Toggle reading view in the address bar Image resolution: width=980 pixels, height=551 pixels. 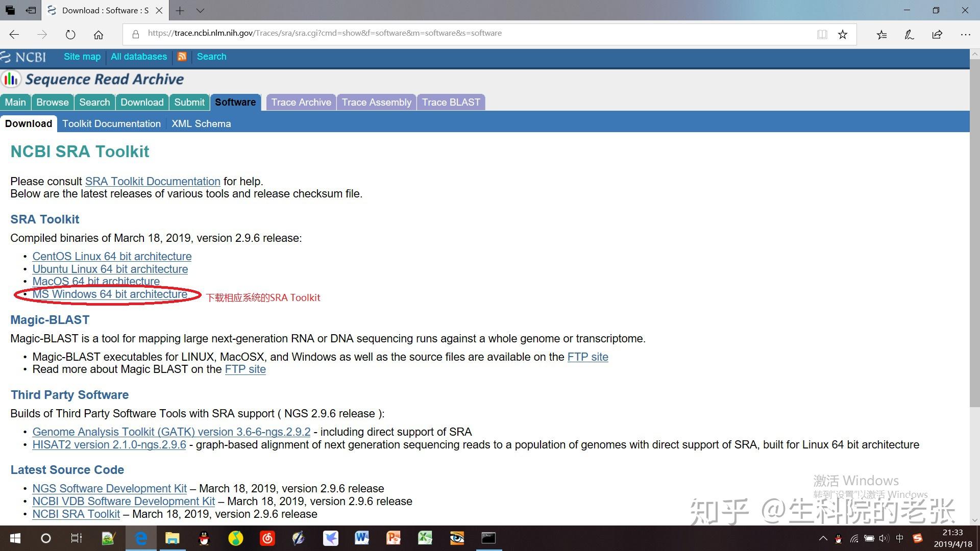[x=822, y=34]
